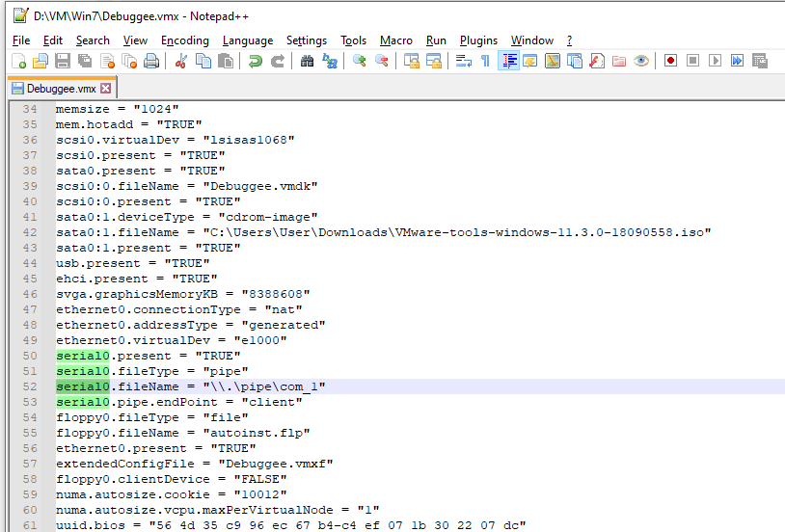Toggle synchronized horizontal scrolling icon
The image size is (785, 532).
(x=434, y=61)
